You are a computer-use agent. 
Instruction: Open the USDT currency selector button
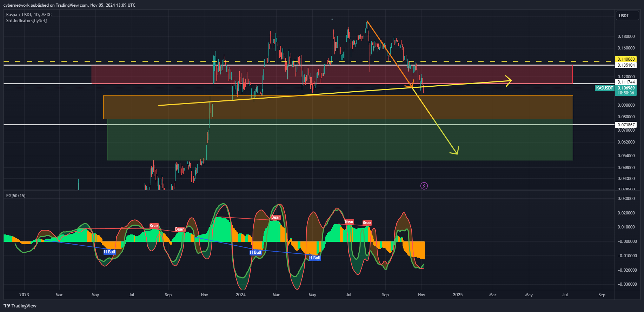click(627, 15)
